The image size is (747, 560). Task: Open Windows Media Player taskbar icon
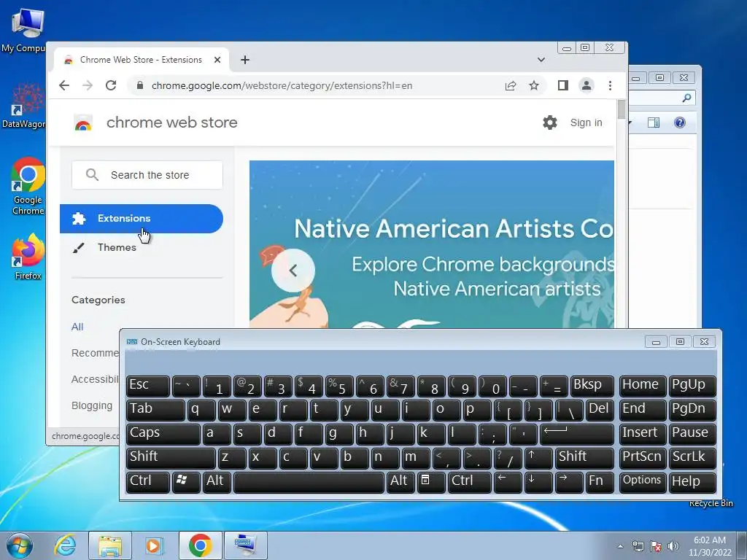153,545
